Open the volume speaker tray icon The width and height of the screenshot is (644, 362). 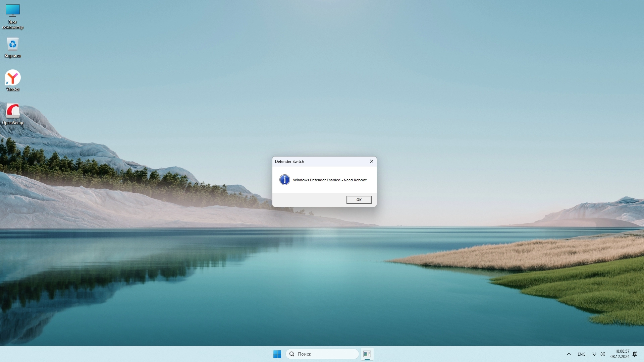[602, 354]
